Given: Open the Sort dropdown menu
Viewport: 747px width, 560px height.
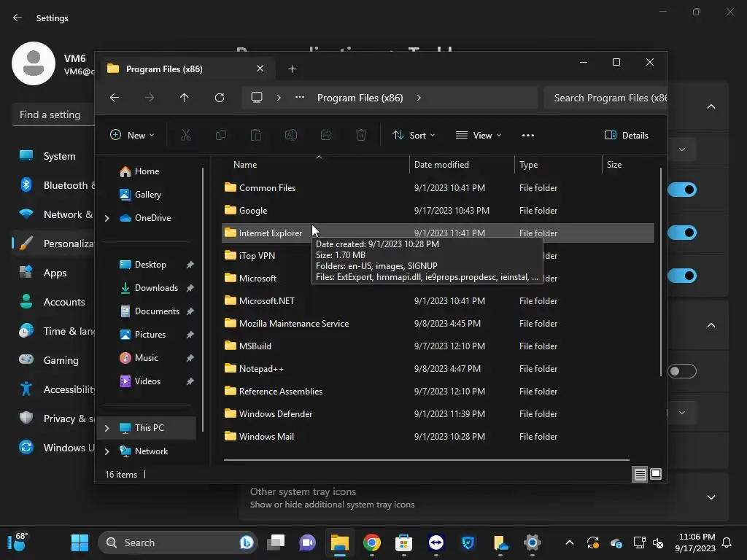Looking at the screenshot, I should click(413, 135).
